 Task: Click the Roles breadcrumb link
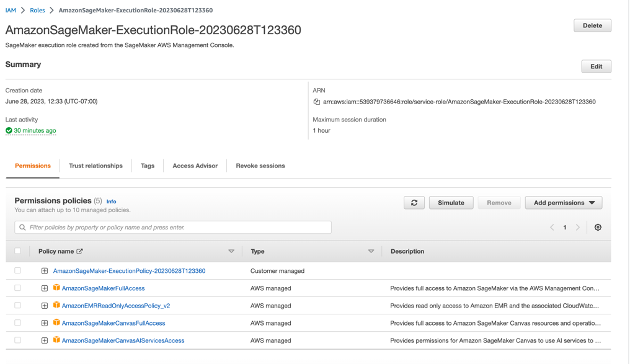(x=37, y=10)
